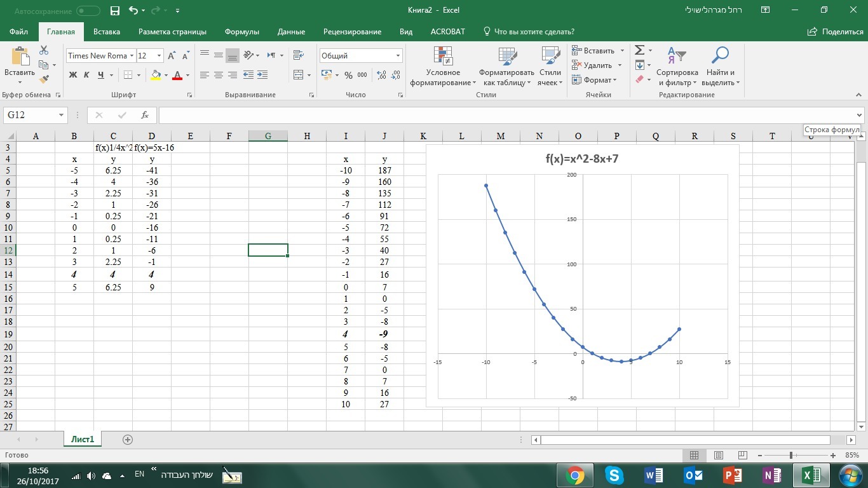Click the yellow fill color swatch

click(156, 75)
